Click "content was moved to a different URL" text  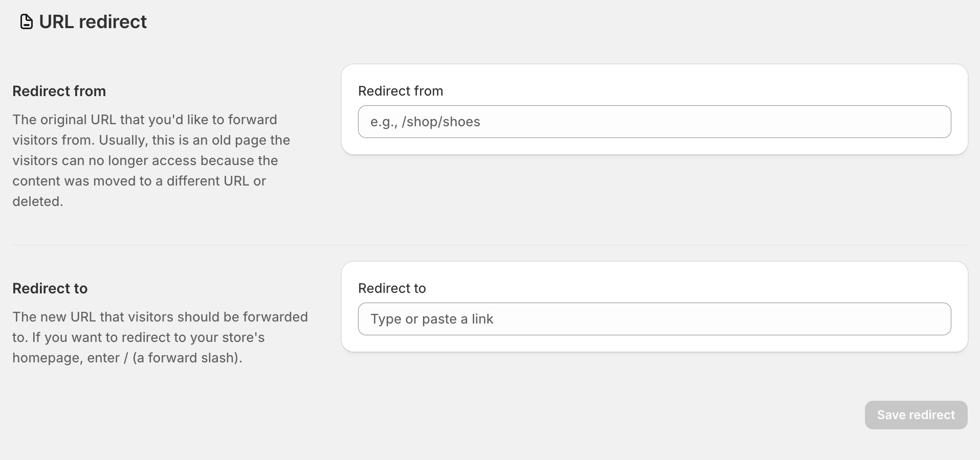tap(130, 181)
